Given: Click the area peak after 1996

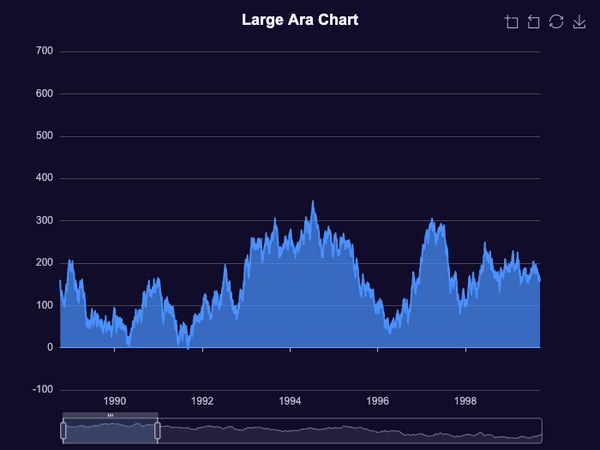Looking at the screenshot, I should pos(432,219).
